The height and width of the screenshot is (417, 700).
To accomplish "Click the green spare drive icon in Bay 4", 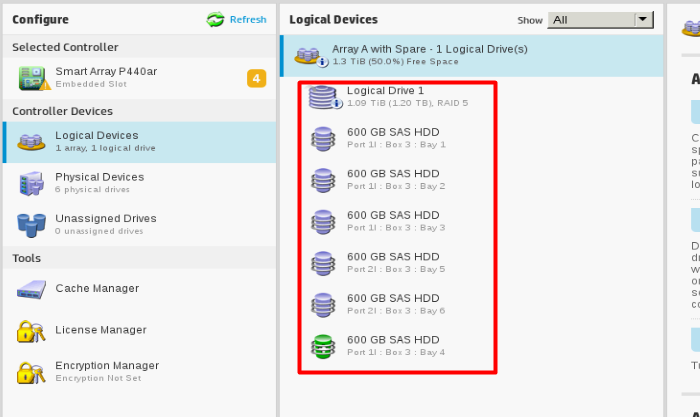I will click(322, 346).
